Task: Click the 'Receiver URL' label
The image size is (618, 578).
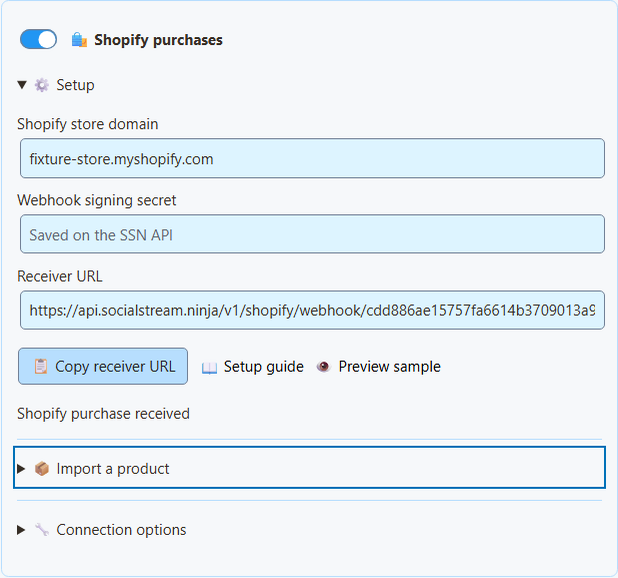Action: coord(60,277)
